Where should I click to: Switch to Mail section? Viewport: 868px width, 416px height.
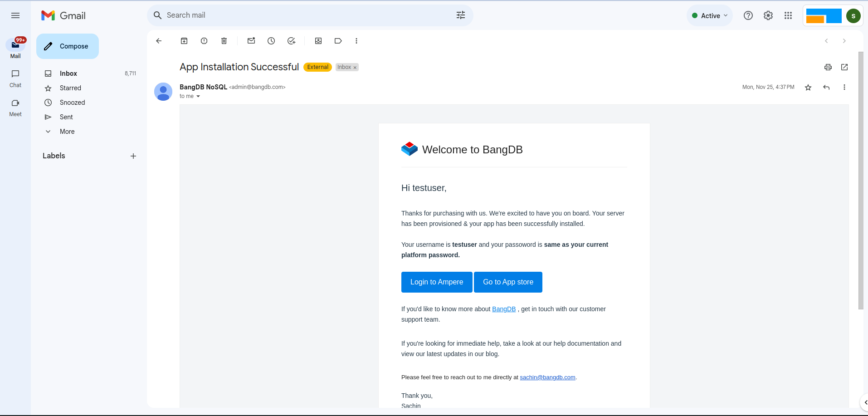click(15, 48)
